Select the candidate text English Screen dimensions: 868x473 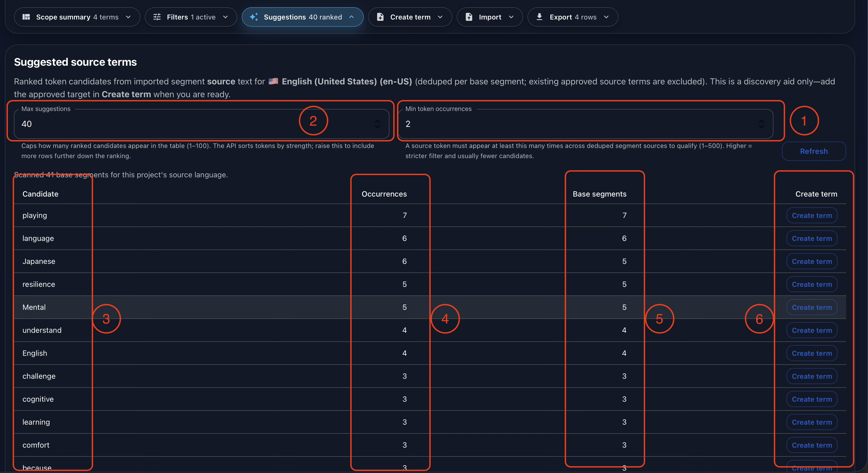(x=35, y=353)
